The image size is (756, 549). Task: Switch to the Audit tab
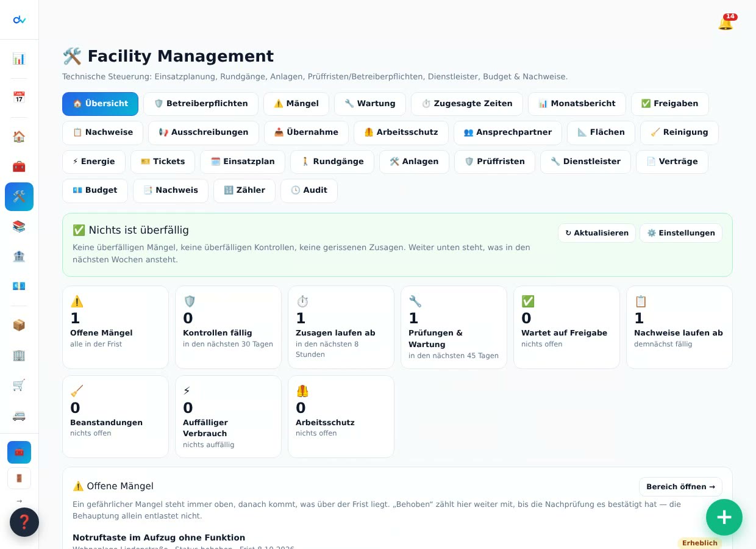pyautogui.click(x=309, y=190)
